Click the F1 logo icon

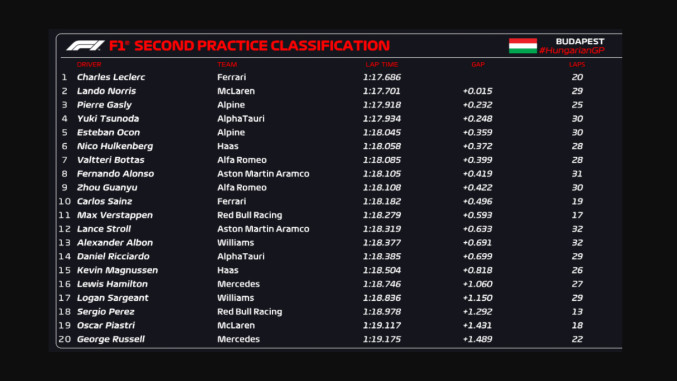click(x=85, y=46)
